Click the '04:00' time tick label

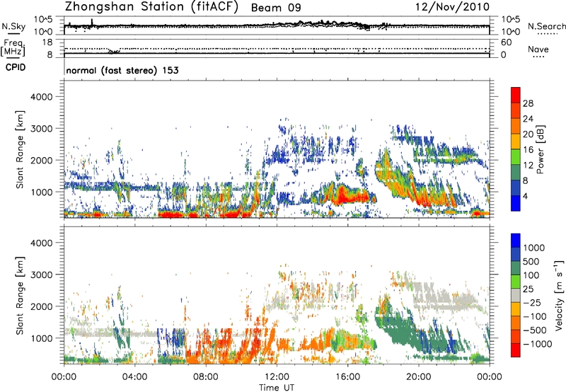(x=134, y=377)
